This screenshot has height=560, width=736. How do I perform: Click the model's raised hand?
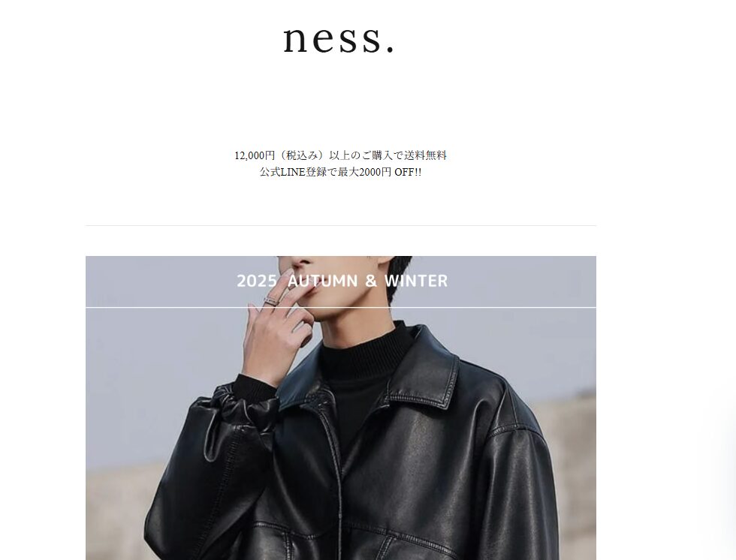point(282,328)
